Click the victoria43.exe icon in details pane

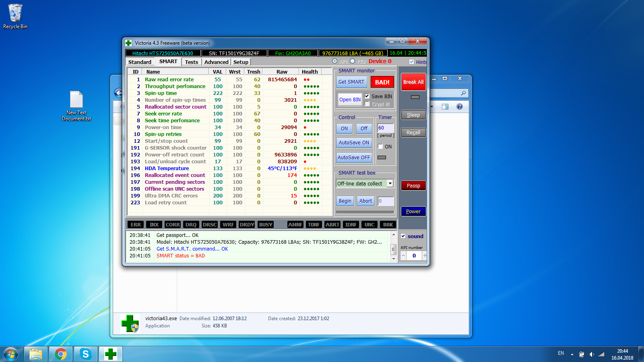[130, 323]
